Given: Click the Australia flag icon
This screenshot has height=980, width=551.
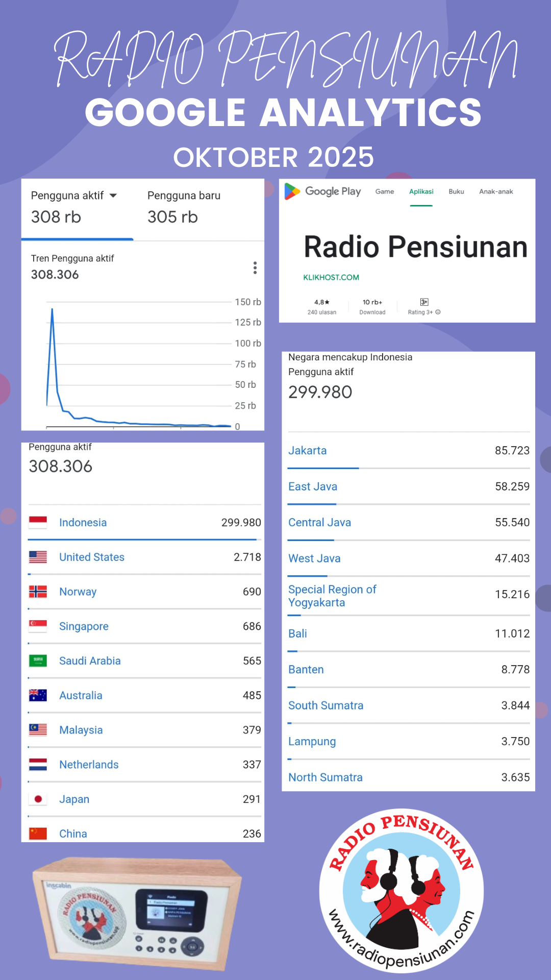Looking at the screenshot, I should click(38, 695).
